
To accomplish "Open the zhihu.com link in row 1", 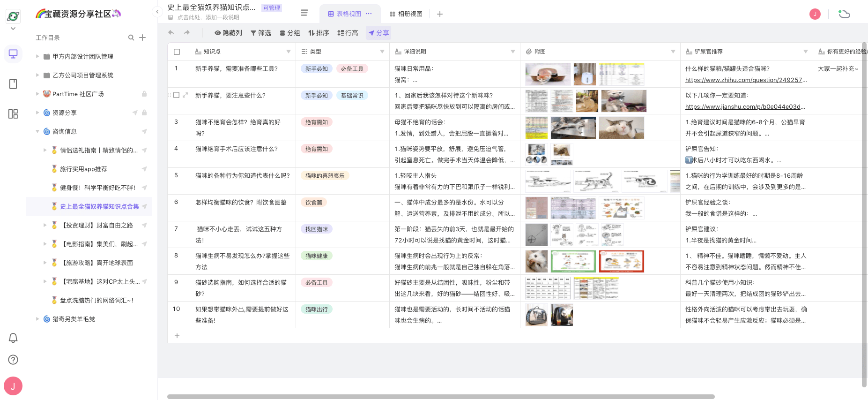I will click(x=746, y=80).
